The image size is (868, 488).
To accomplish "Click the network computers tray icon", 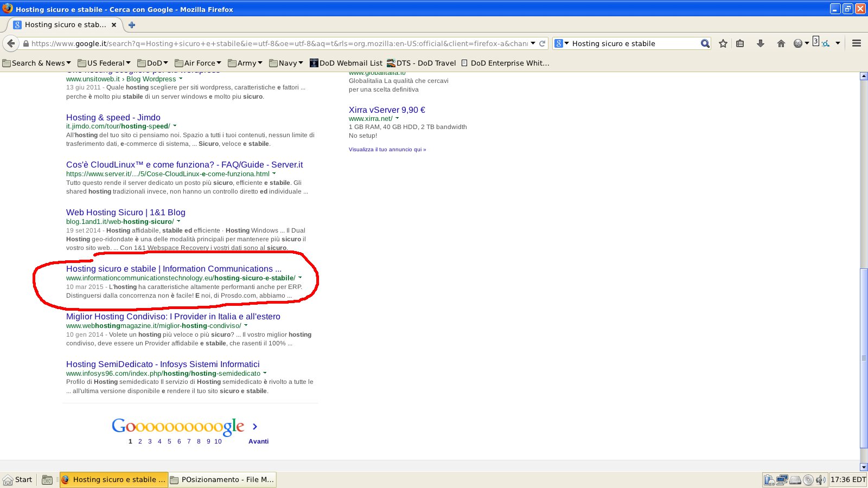I will tap(782, 480).
